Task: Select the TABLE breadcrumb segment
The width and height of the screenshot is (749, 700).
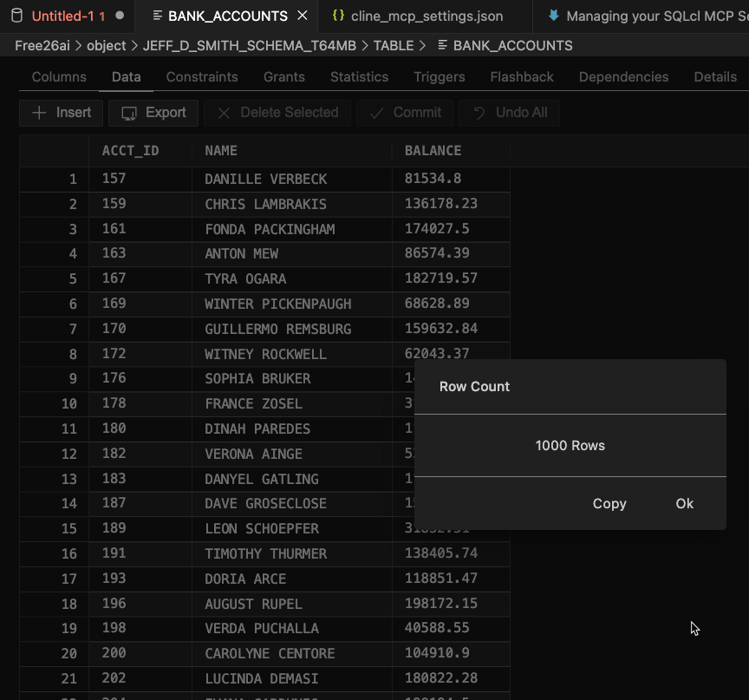Action: [394, 45]
